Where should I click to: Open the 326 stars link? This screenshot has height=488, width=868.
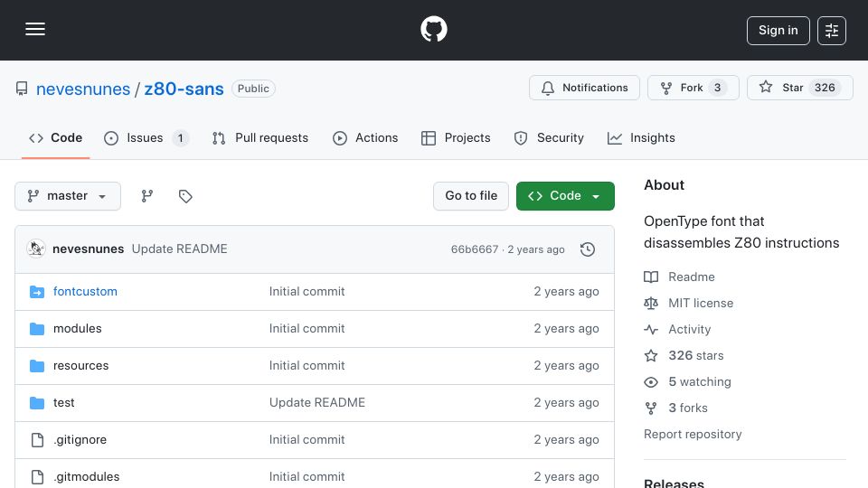[684, 356]
